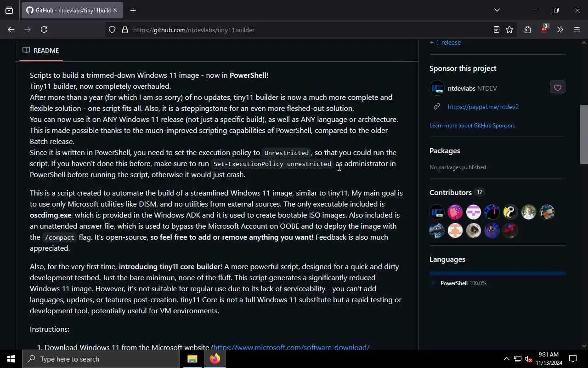Open the clock showing 9:31 AM
This screenshot has height=368, width=588.
548,359
